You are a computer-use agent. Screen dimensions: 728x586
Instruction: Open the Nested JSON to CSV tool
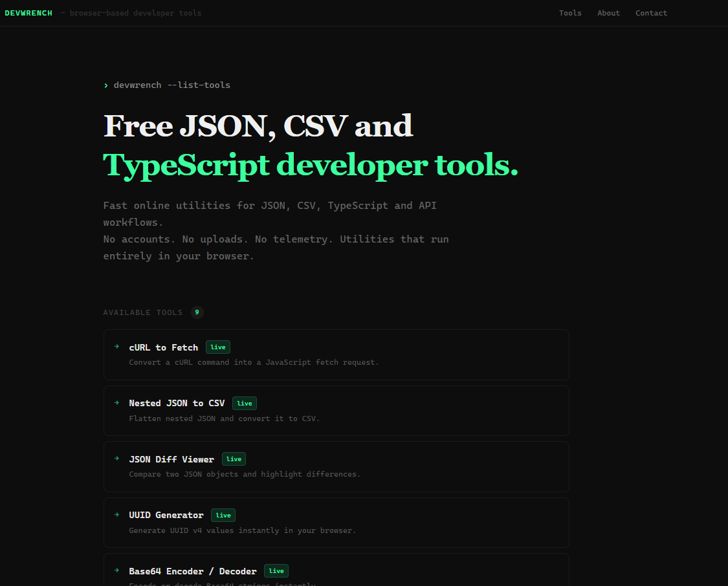336,411
